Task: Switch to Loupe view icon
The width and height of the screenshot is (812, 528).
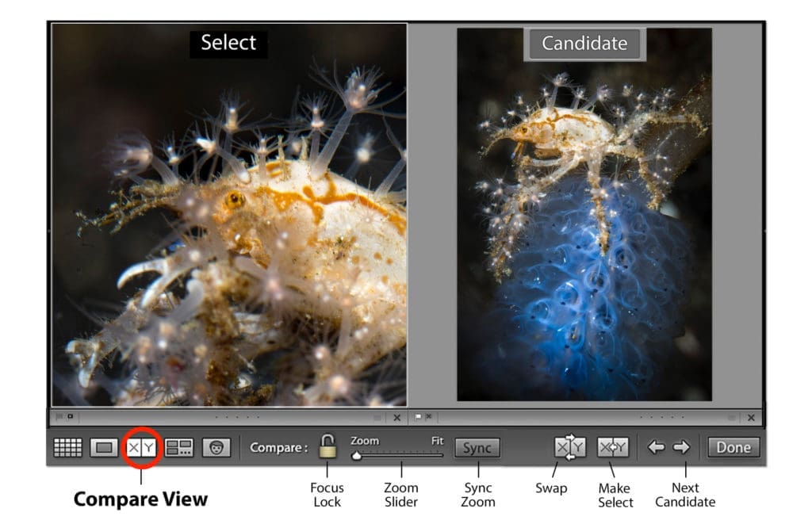Action: click(104, 447)
